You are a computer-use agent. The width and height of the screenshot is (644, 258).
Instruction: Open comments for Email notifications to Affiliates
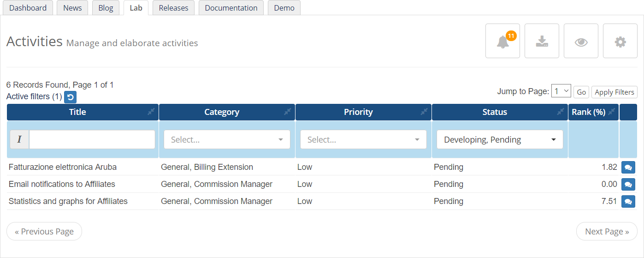click(628, 184)
